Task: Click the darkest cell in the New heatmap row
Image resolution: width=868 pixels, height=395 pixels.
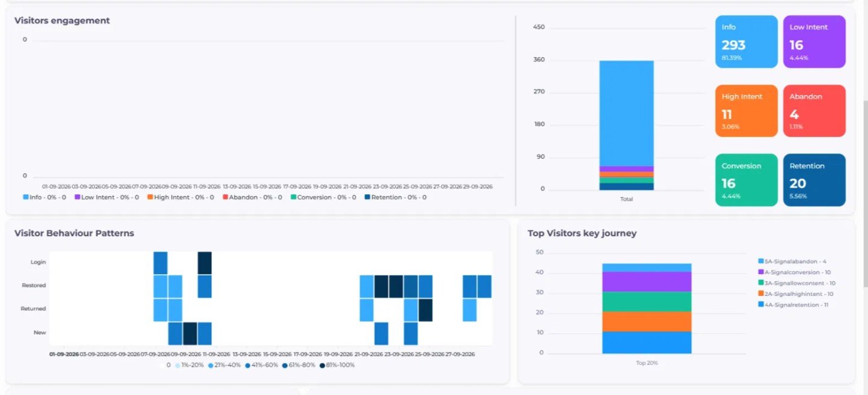Action: click(190, 333)
